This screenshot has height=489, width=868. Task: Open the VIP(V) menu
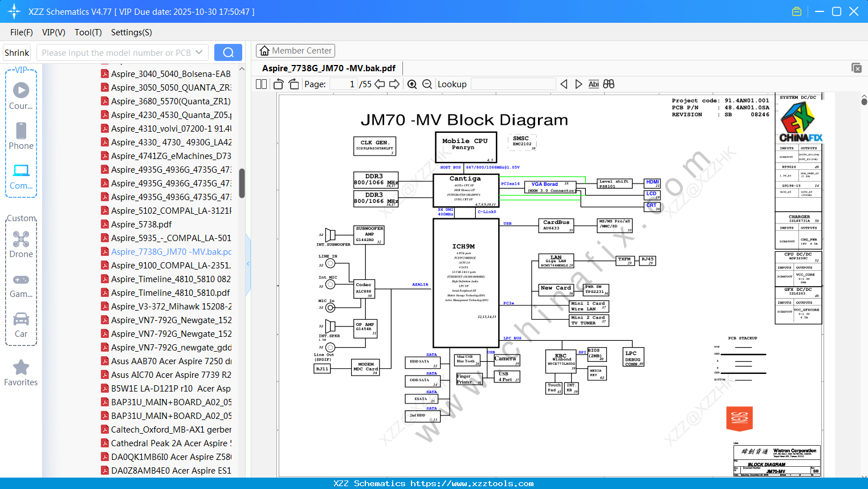[54, 32]
